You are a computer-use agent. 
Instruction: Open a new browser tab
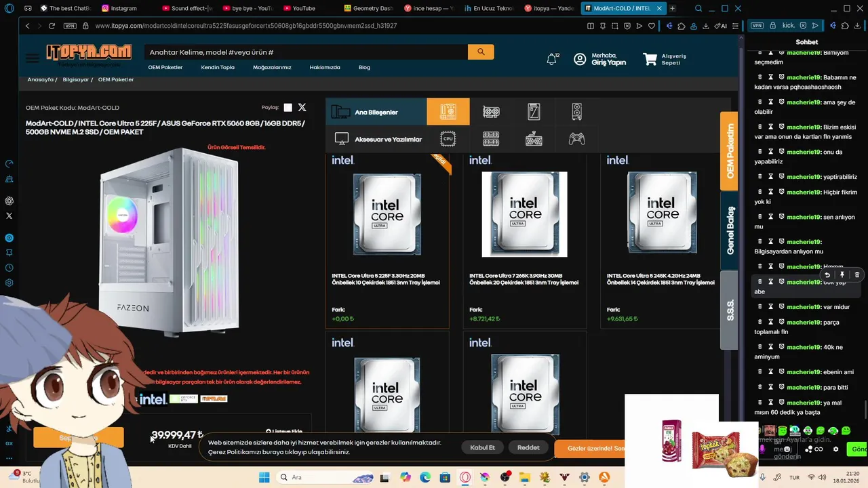coord(673,9)
